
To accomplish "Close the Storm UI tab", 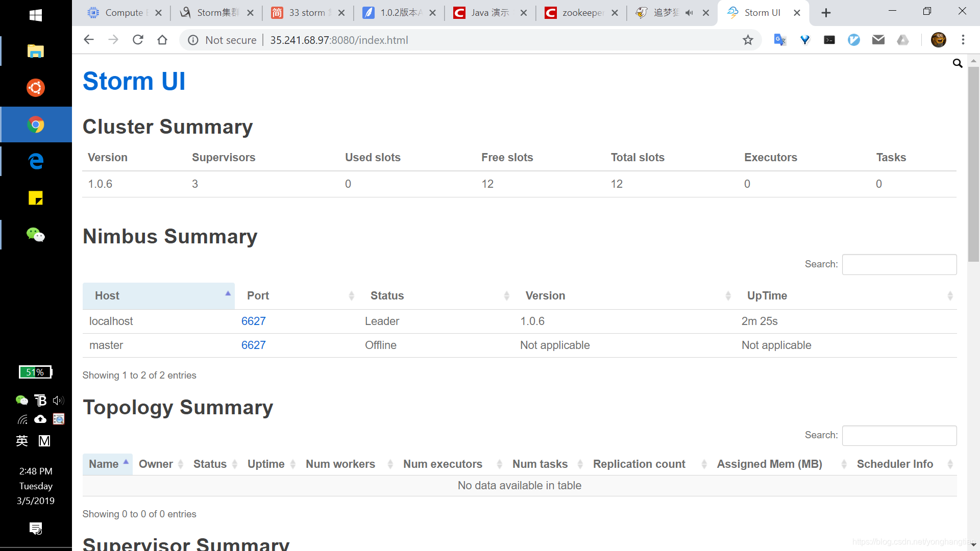I will click(797, 13).
